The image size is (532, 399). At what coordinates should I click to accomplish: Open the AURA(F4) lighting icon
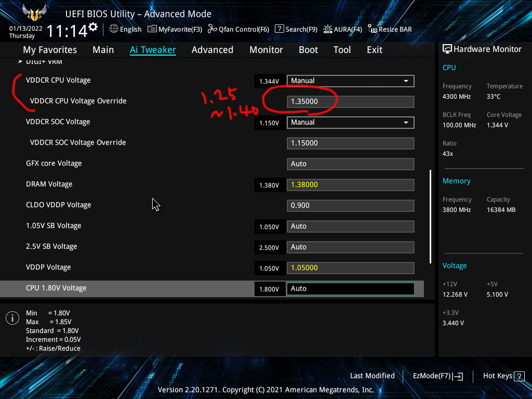point(327,29)
